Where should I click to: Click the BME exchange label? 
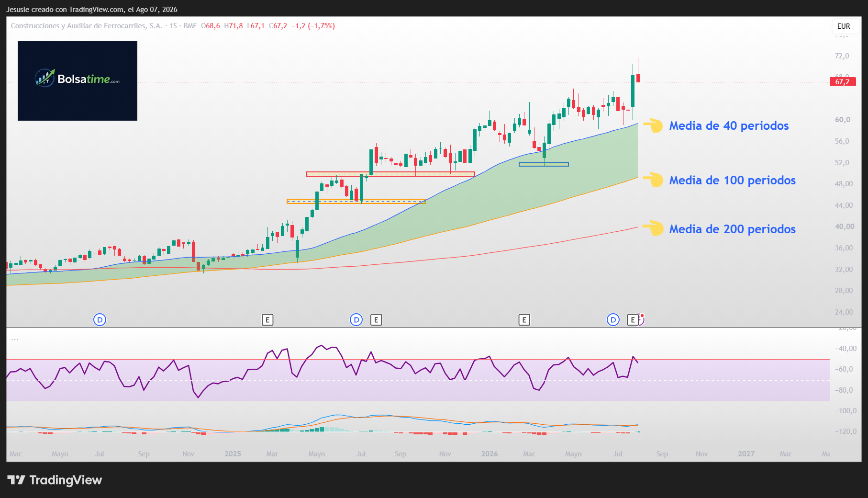click(190, 26)
